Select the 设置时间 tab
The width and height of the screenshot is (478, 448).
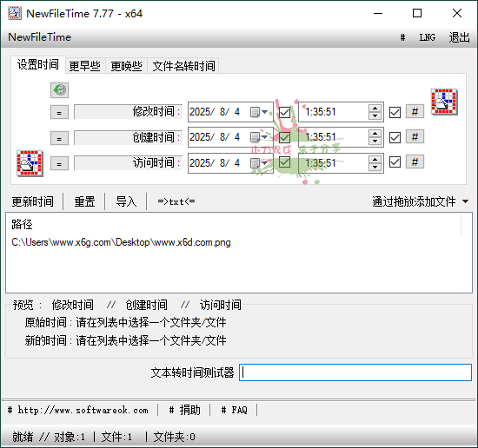[x=38, y=64]
